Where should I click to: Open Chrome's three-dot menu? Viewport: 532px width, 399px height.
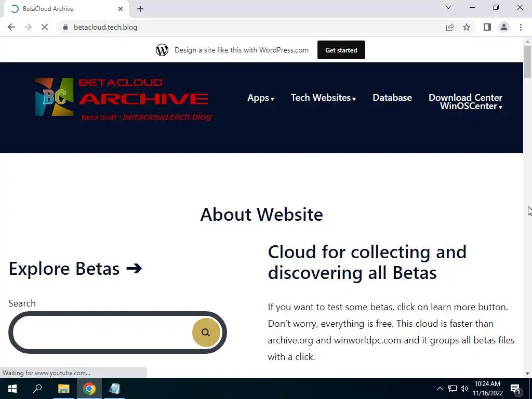coord(521,27)
